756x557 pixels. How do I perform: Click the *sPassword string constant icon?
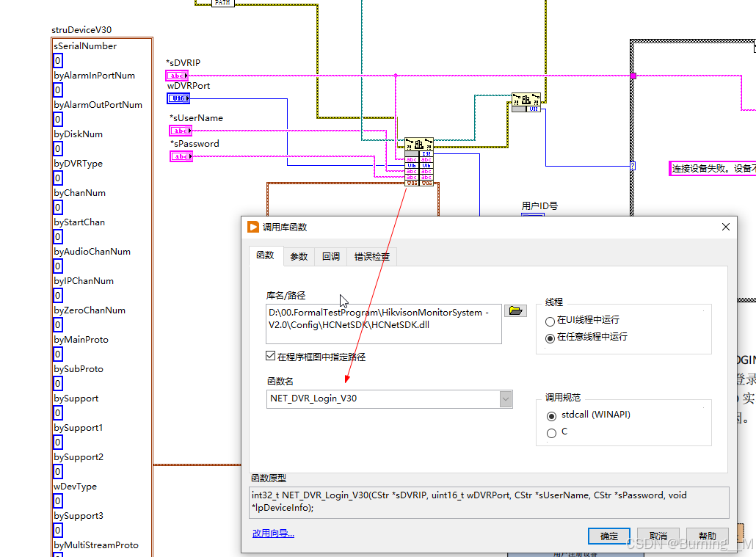pos(181,156)
